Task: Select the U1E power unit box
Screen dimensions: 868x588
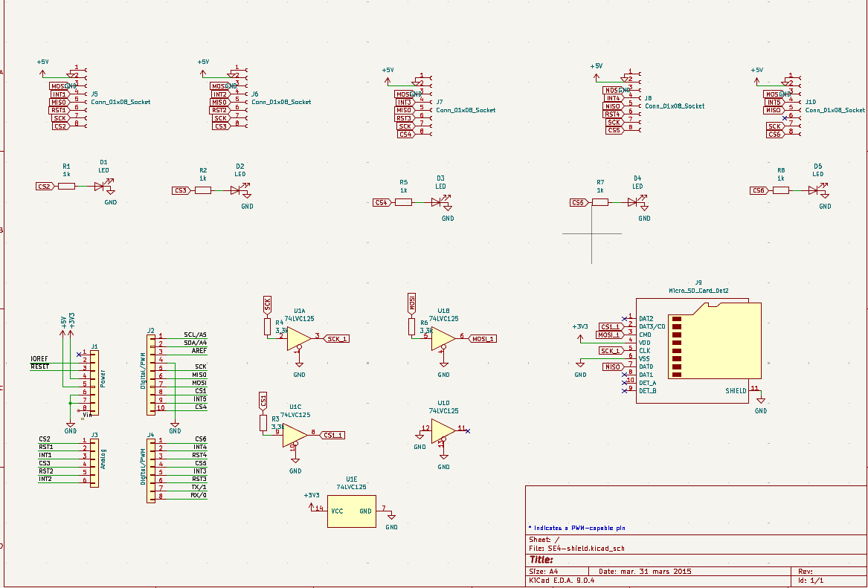Action: coord(352,511)
